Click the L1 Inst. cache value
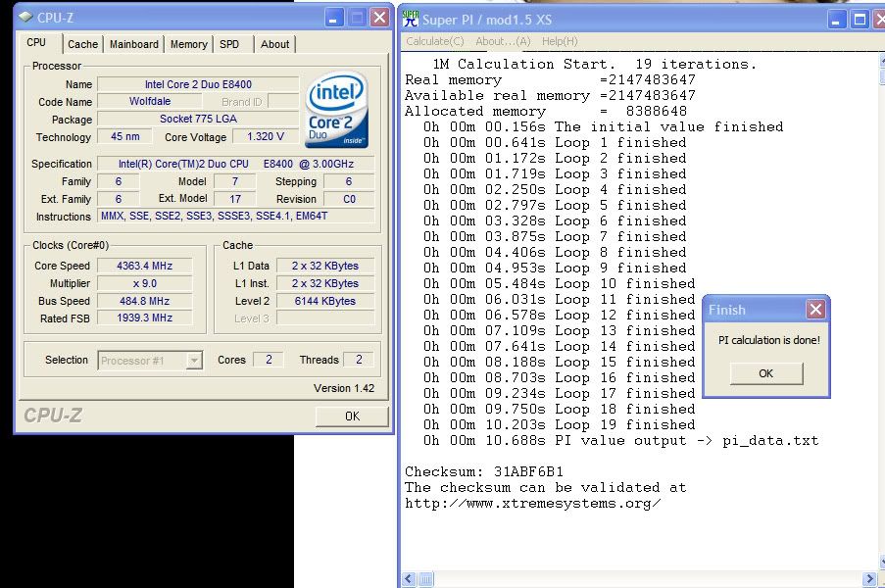885x588 pixels. (x=325, y=283)
